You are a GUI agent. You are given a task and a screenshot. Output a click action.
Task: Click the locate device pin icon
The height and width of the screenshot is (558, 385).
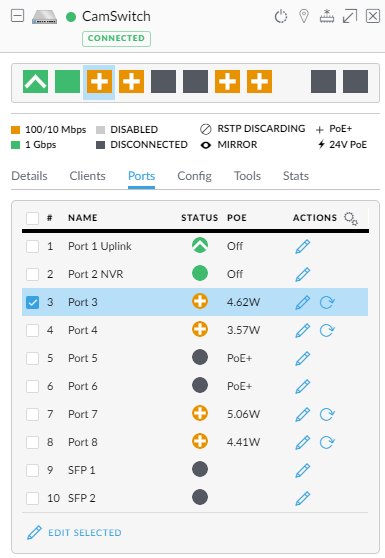pos(304,16)
